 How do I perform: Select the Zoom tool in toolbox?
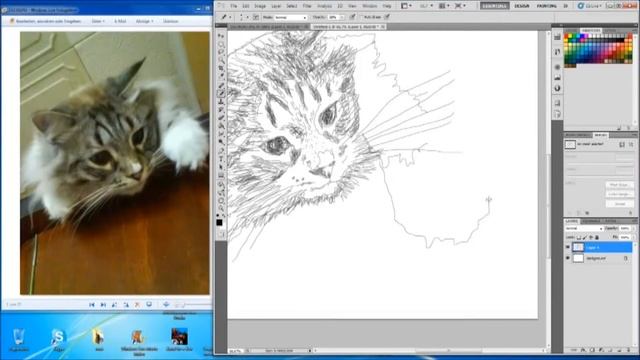click(x=221, y=208)
